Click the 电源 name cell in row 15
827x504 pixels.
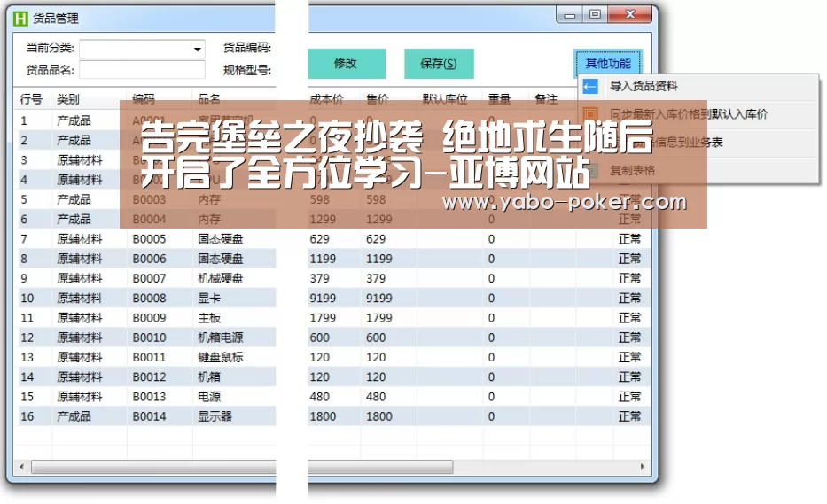click(x=209, y=397)
